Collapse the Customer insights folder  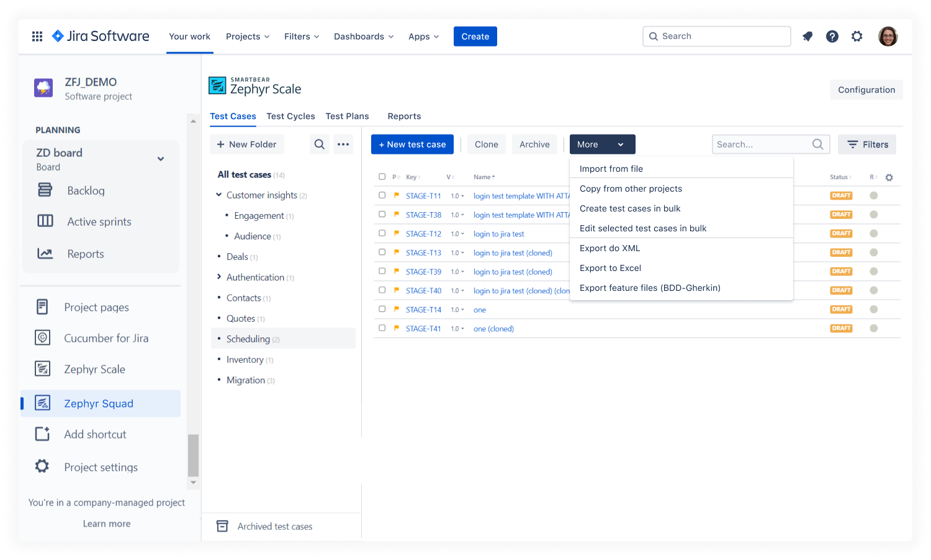click(218, 195)
